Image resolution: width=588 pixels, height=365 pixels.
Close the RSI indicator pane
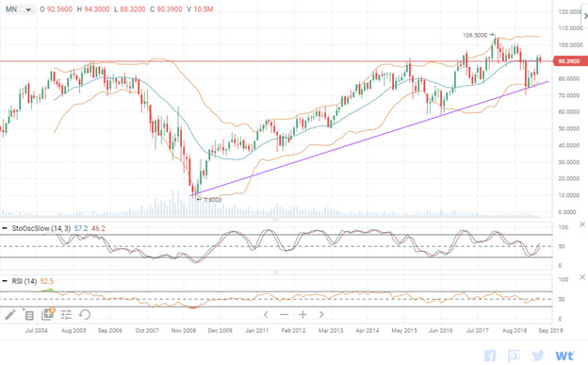coord(582,276)
